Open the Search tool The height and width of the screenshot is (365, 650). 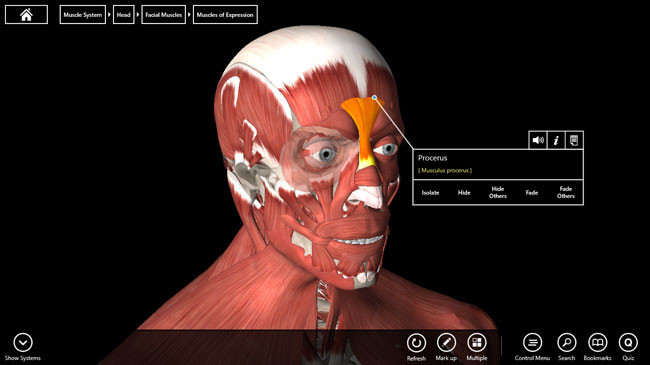[x=566, y=347]
